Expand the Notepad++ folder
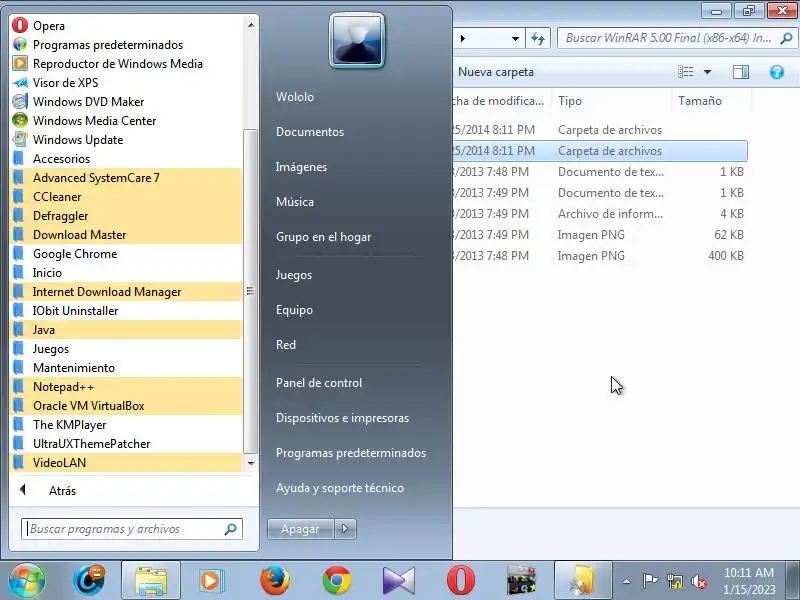This screenshot has height=600, width=800. [x=126, y=387]
